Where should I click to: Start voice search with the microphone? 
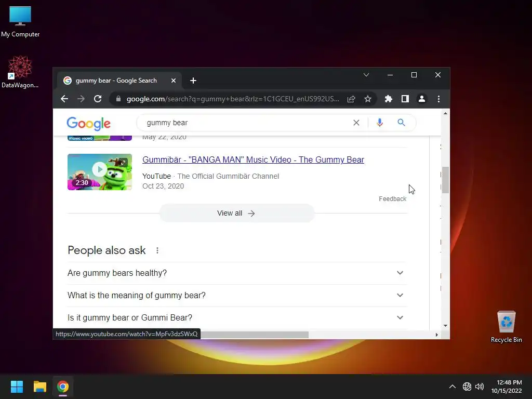(380, 123)
